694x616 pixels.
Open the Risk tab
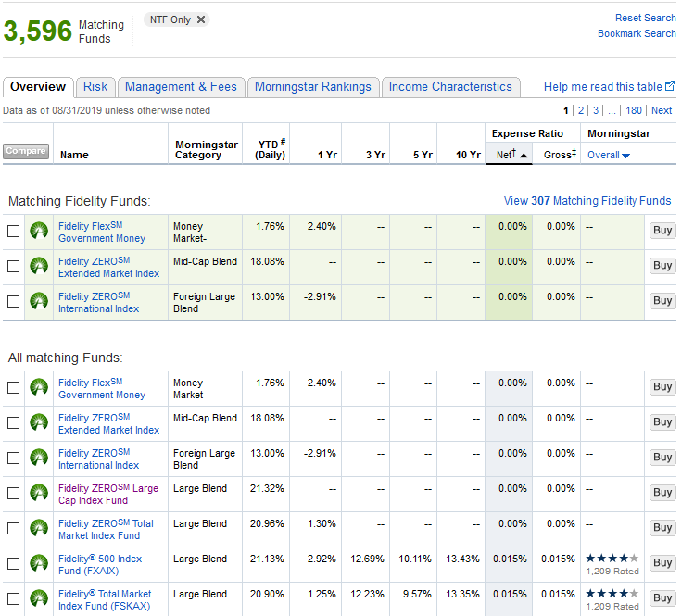[x=95, y=87]
